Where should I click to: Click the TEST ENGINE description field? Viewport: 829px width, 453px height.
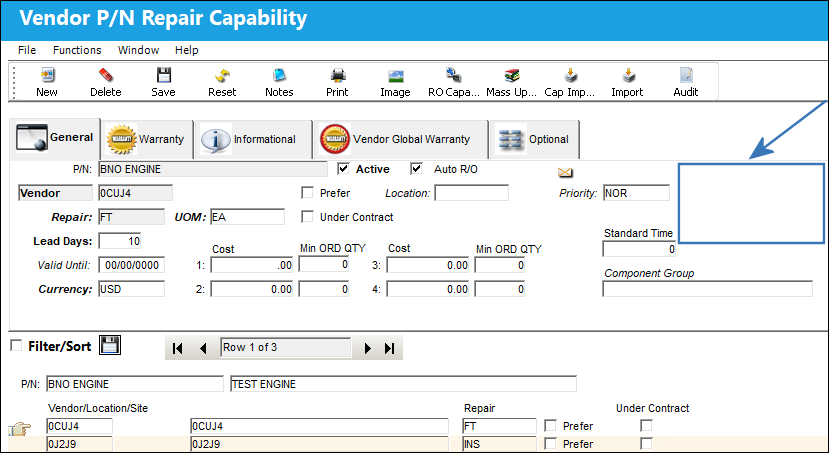coord(403,384)
